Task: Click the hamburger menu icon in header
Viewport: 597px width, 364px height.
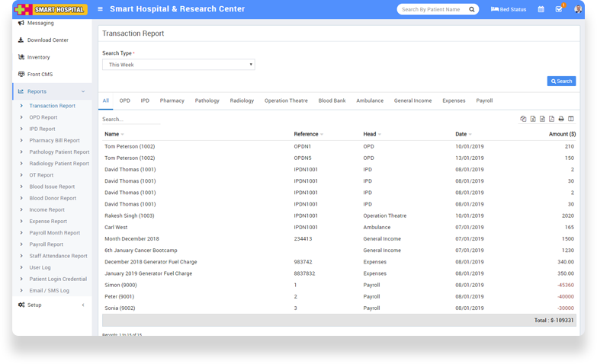Action: tap(100, 9)
